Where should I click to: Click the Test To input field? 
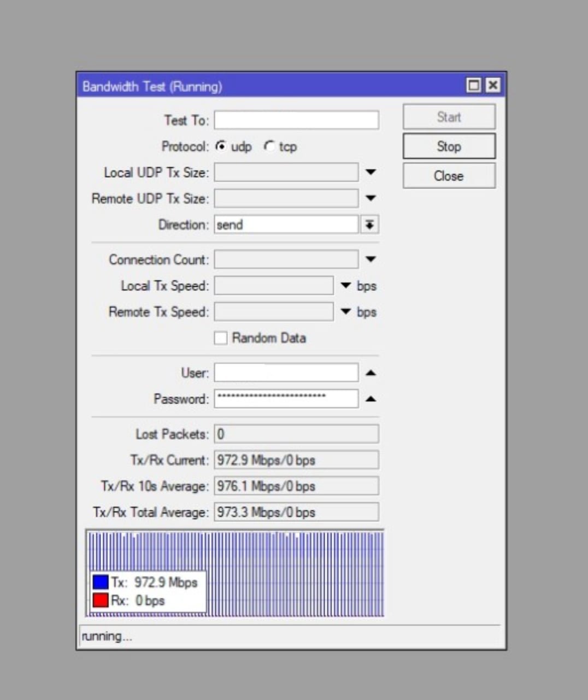(x=296, y=120)
